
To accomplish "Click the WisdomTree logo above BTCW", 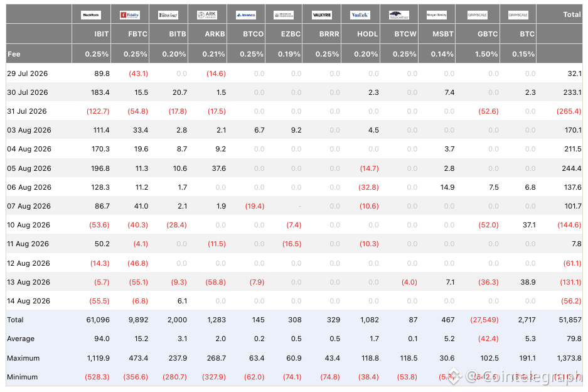I will [399, 15].
